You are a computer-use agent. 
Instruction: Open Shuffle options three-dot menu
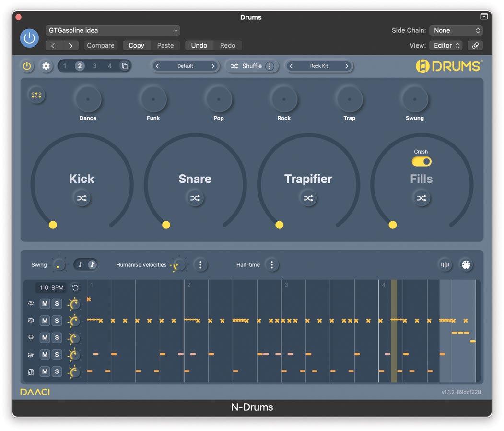point(270,66)
